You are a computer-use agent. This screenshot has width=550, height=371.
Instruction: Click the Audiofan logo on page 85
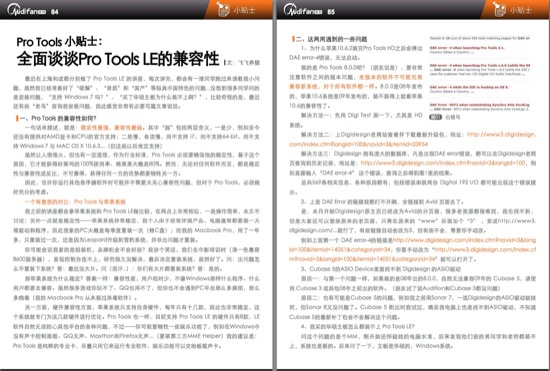coord(303,10)
